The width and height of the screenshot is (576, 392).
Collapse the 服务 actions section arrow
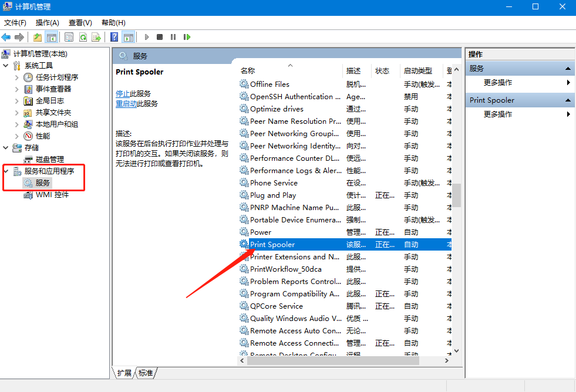568,69
